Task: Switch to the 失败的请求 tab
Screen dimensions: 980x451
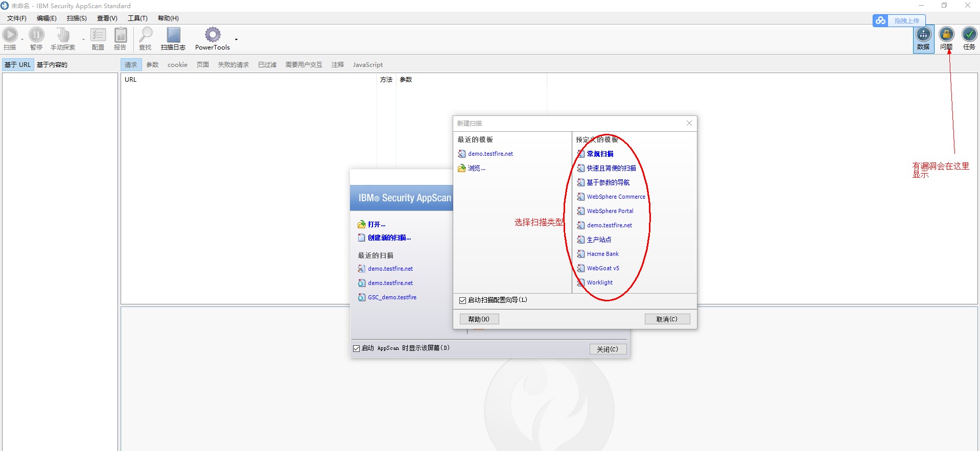Action: (234, 65)
